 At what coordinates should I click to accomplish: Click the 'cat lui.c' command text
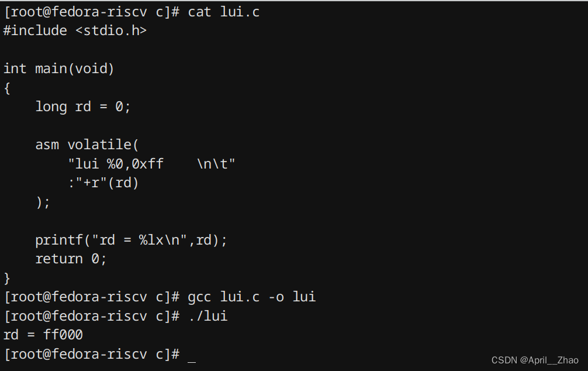[223, 12]
